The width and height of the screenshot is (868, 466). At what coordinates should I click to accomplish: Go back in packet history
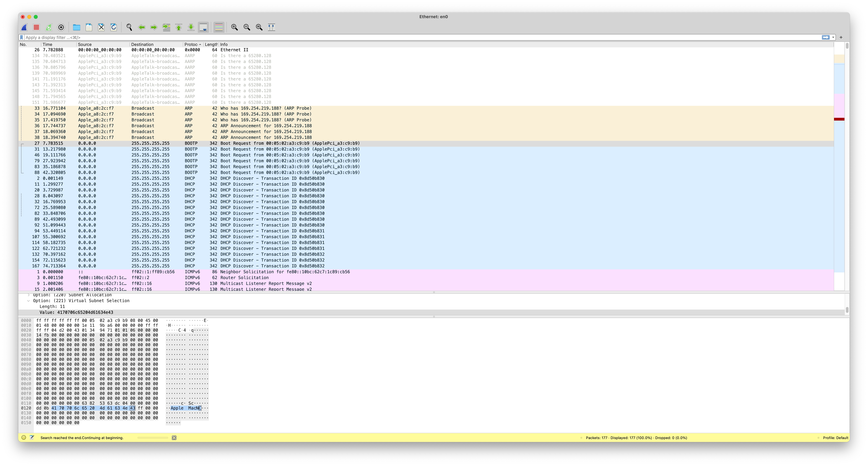(x=141, y=27)
